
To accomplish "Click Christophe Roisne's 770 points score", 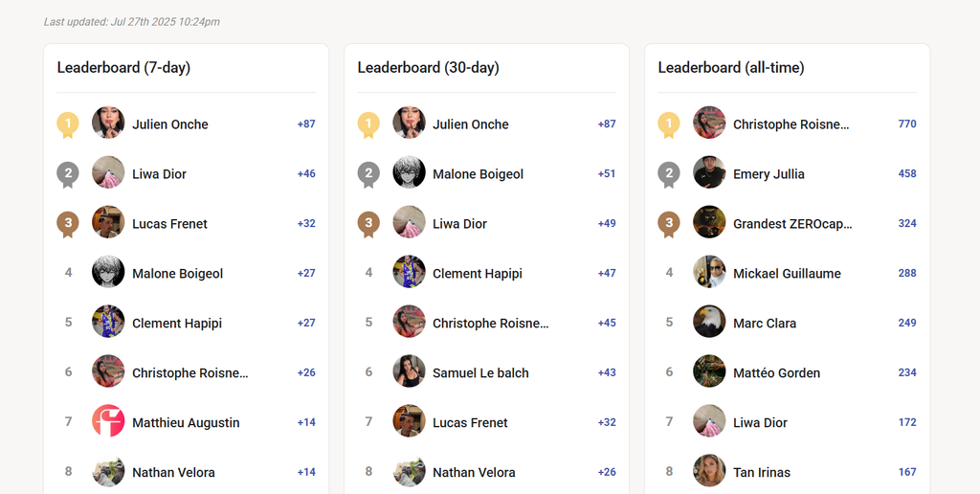I will coord(907,123).
